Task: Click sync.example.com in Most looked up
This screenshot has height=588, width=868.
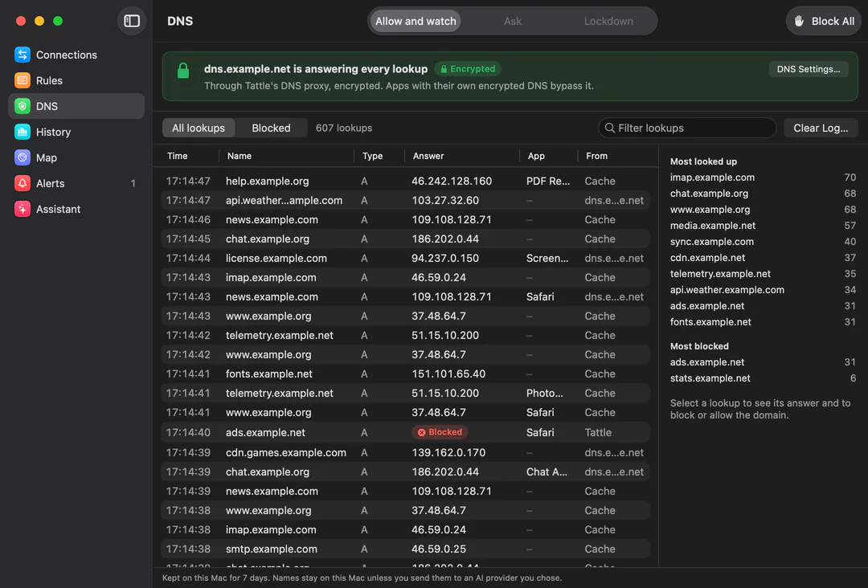Action: pos(712,242)
